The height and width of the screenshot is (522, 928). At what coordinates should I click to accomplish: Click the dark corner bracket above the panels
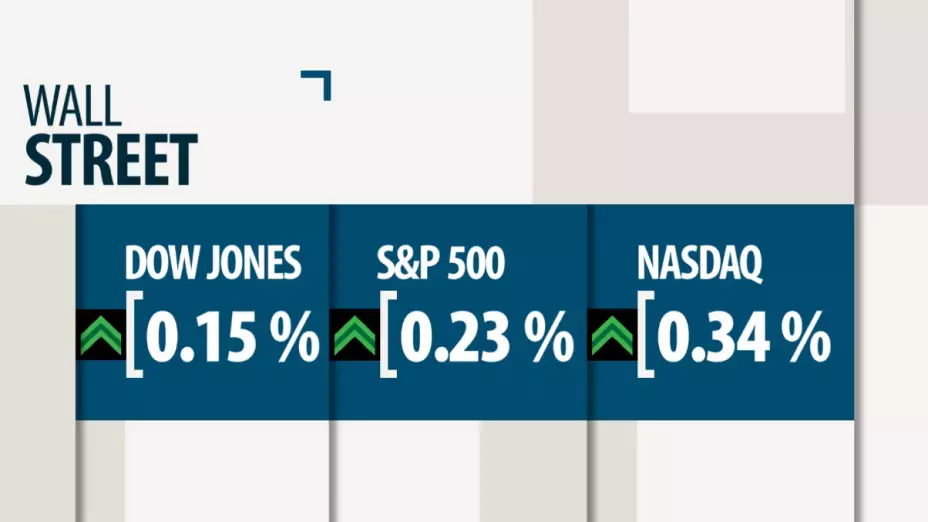(x=318, y=84)
